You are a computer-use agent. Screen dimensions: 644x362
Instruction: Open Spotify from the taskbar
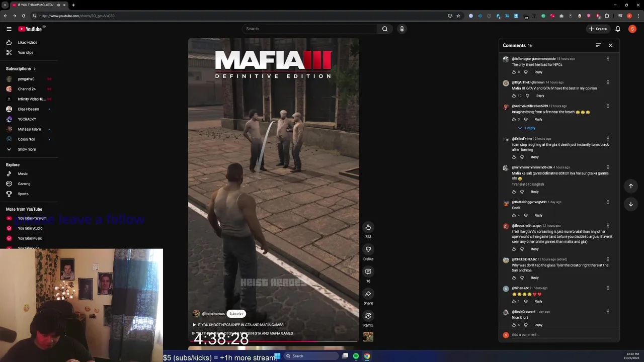(x=356, y=356)
